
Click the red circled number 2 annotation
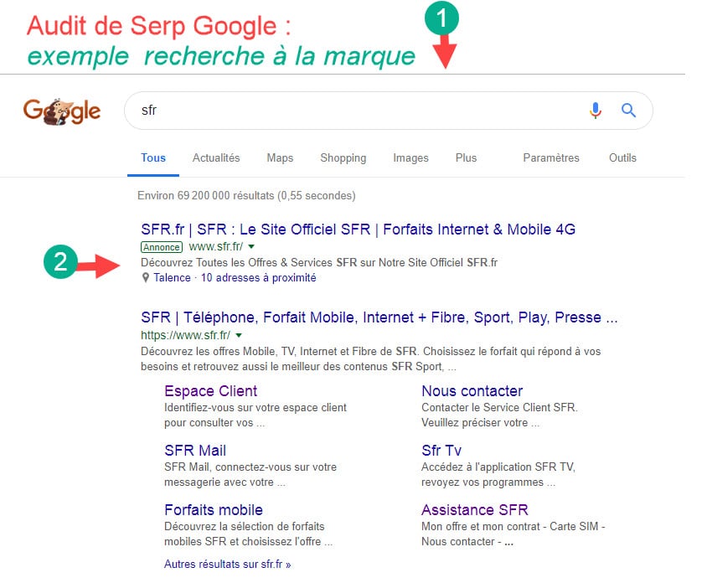click(x=59, y=262)
